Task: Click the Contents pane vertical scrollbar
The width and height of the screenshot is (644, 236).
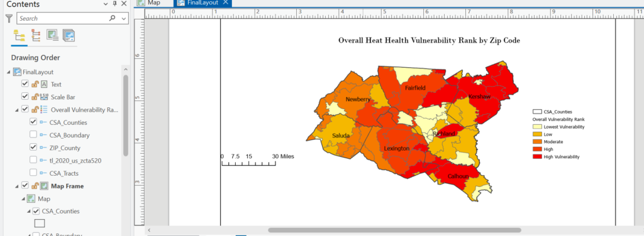Action: point(126,115)
